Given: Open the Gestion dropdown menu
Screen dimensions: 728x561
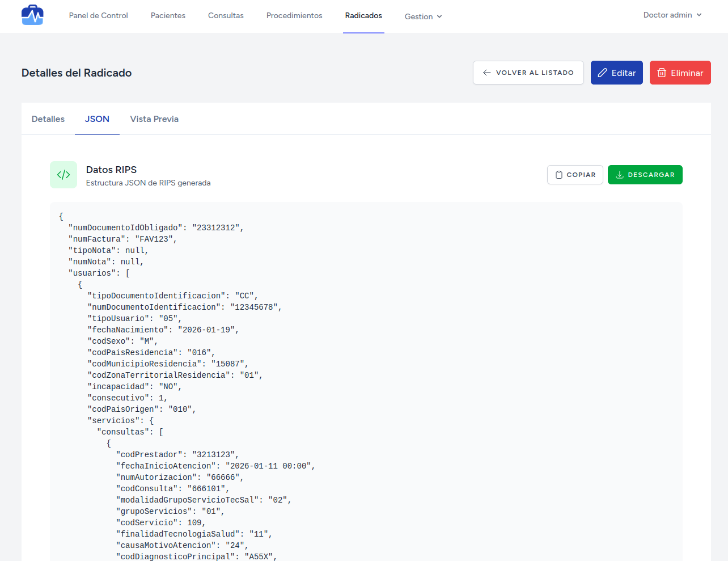Looking at the screenshot, I should (422, 16).
